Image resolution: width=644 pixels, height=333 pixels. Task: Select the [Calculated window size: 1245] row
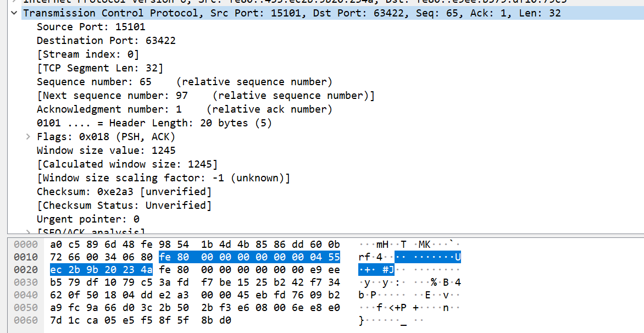tap(127, 164)
